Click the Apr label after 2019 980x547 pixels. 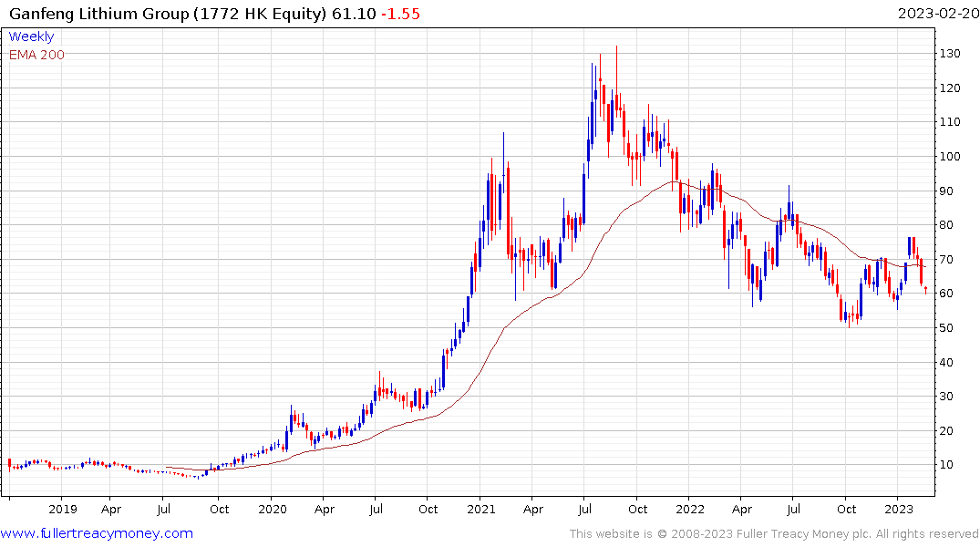pos(110,510)
